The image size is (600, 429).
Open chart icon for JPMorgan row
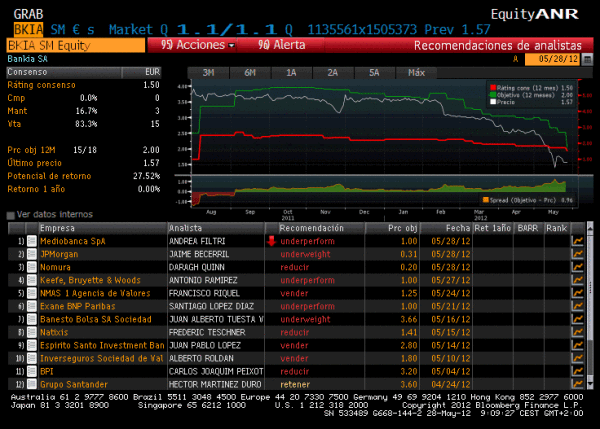[577, 254]
